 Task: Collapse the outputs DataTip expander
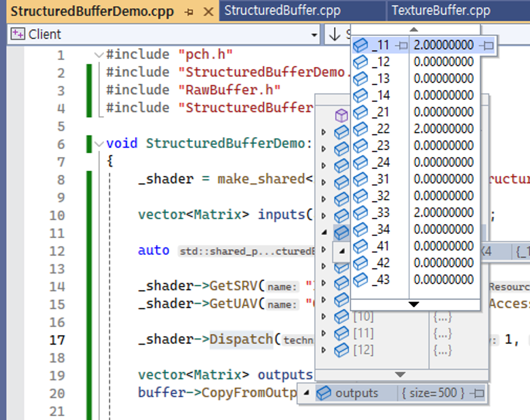307,393
